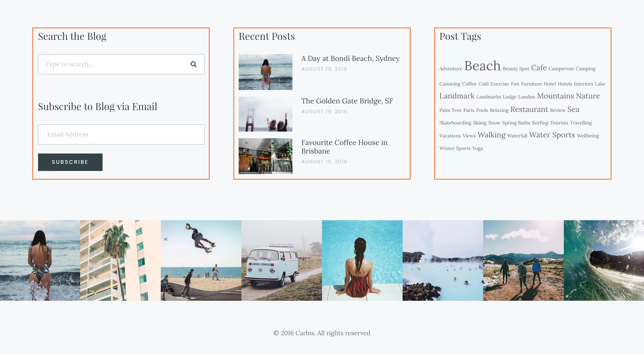Viewport: 644px width, 354px height.
Task: Open the ocean wave gallery photo
Action: pyautogui.click(x=604, y=260)
